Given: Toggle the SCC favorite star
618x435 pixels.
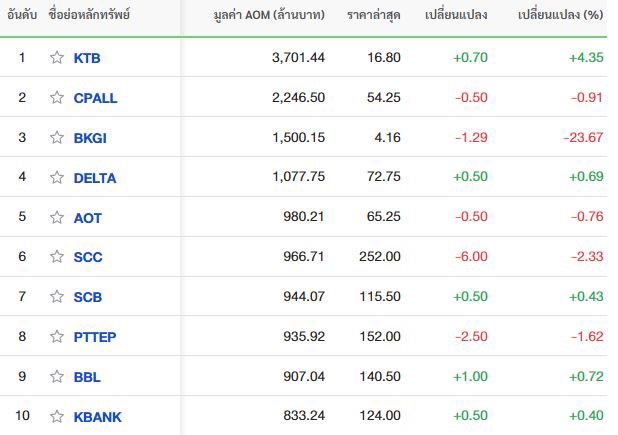Looking at the screenshot, I should coord(57,257).
